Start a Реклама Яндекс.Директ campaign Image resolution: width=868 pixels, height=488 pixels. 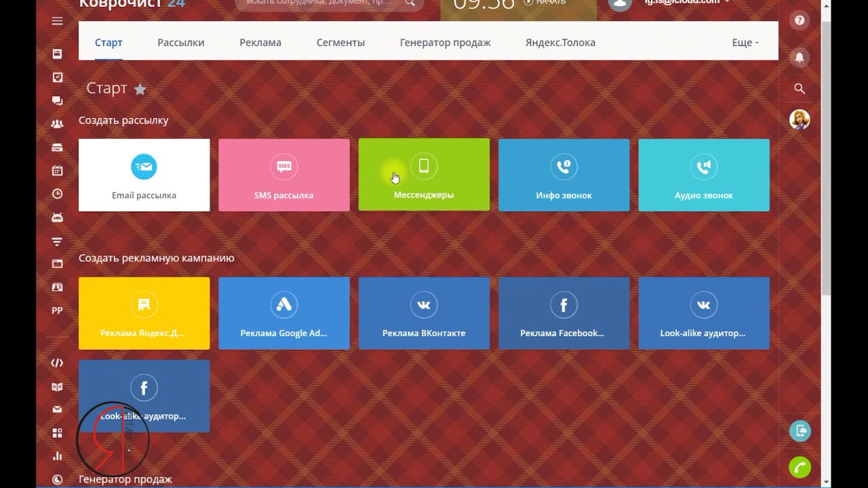point(144,313)
